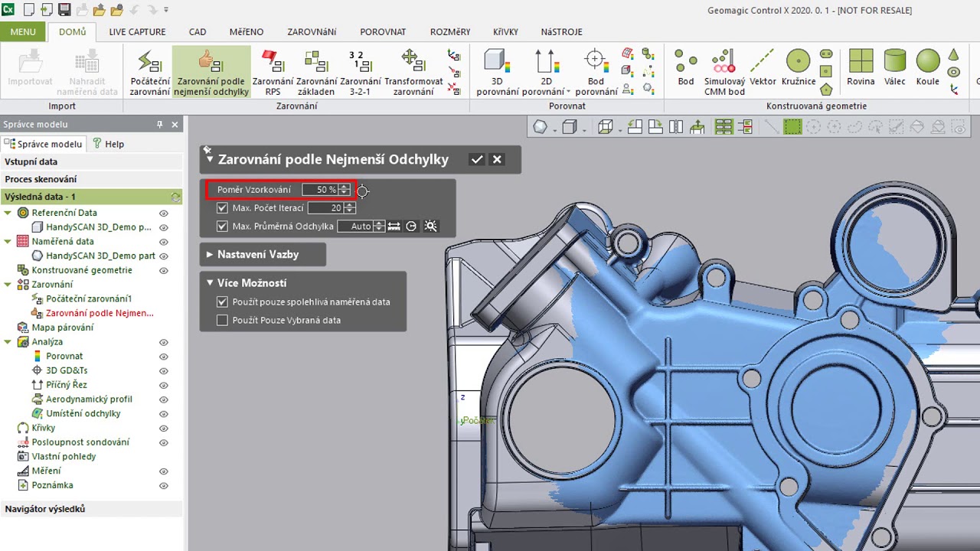This screenshot has width=980, height=551.
Task: Select the Počáteční zarovnání tool
Action: 149,73
